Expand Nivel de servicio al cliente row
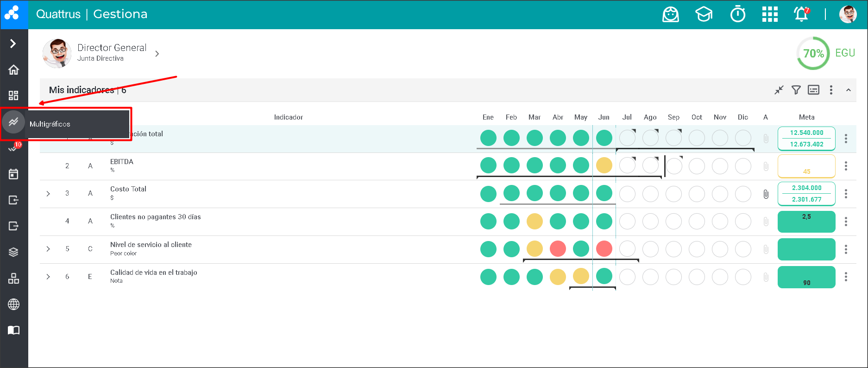Viewport: 868px width, 368px height. pyautogui.click(x=48, y=249)
